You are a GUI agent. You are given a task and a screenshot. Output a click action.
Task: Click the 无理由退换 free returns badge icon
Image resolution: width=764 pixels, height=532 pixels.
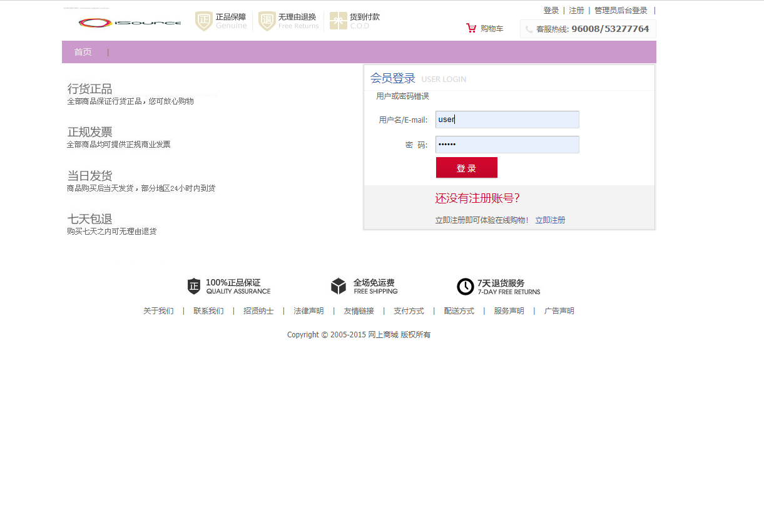pos(267,21)
